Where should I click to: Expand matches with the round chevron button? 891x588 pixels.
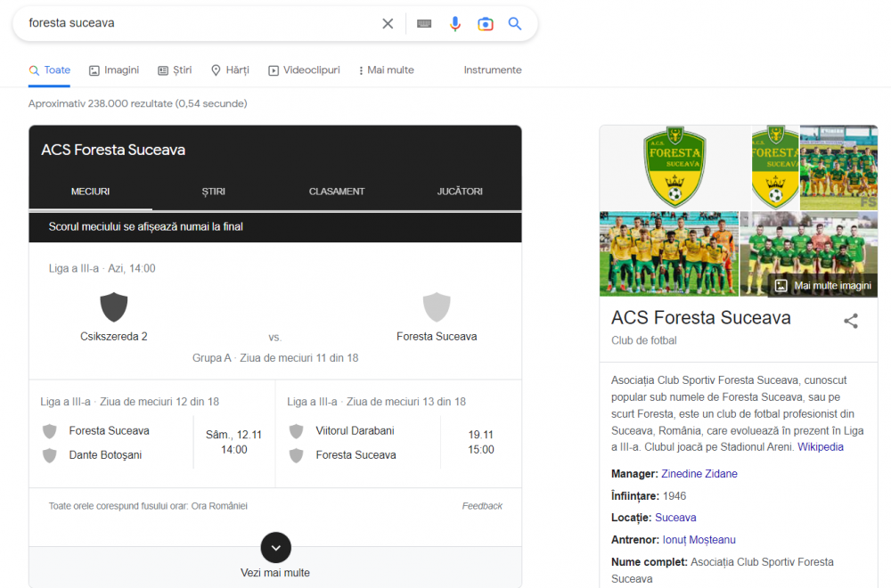coord(275,548)
